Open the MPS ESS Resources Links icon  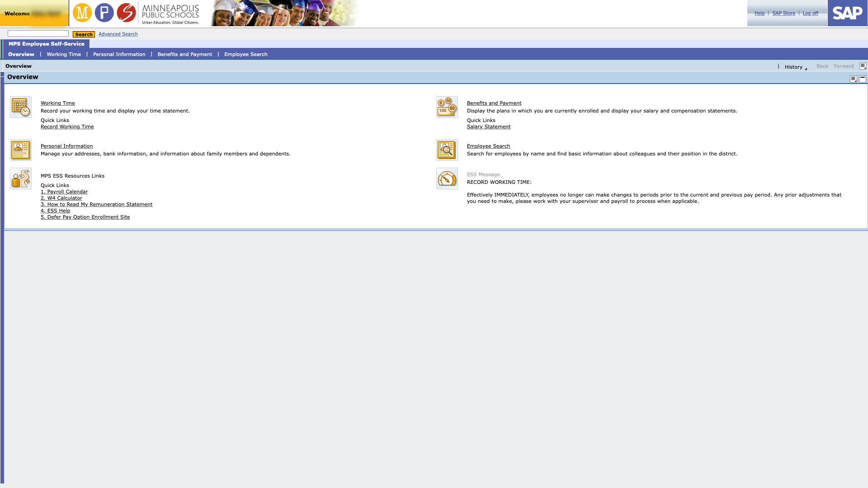pyautogui.click(x=21, y=178)
